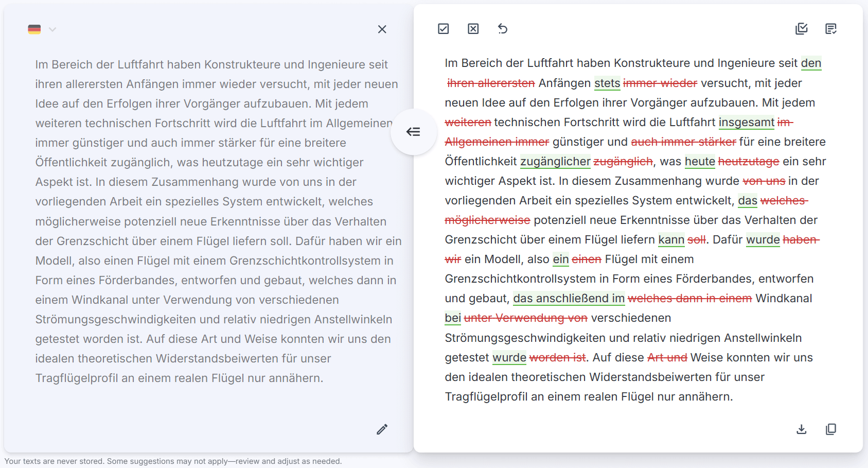Click the struck-through word "heutzutage"

click(x=748, y=161)
